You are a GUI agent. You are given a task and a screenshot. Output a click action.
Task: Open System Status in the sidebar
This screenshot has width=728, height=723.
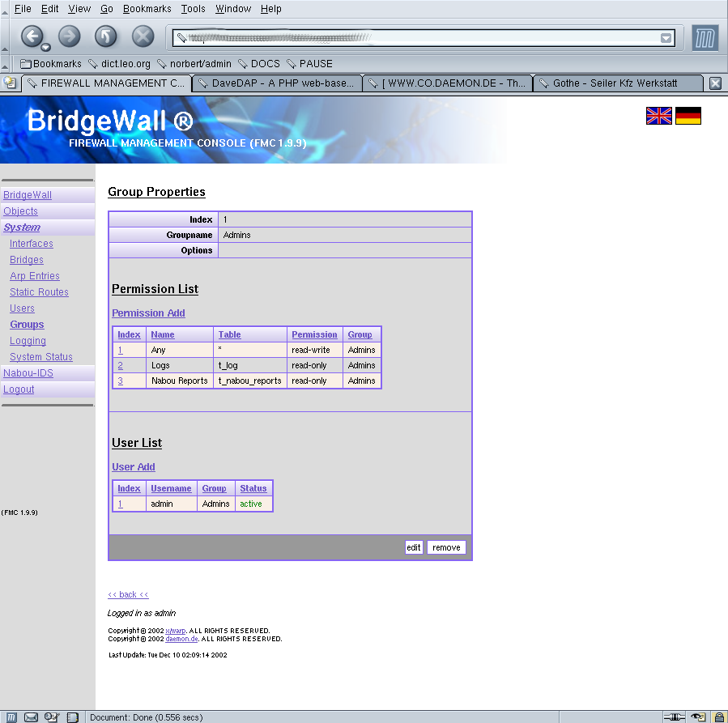coord(41,357)
